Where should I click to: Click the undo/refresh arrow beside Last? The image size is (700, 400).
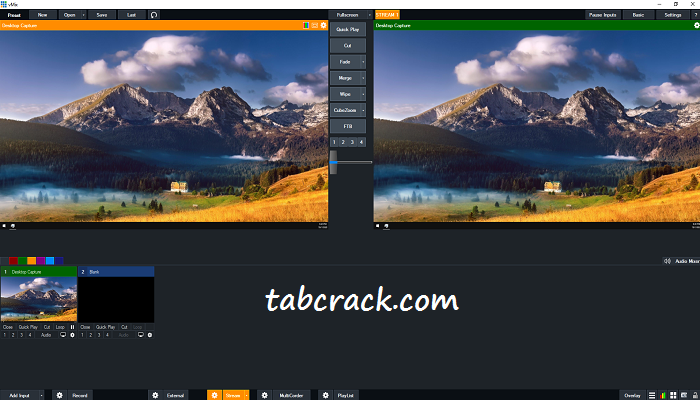coord(154,15)
